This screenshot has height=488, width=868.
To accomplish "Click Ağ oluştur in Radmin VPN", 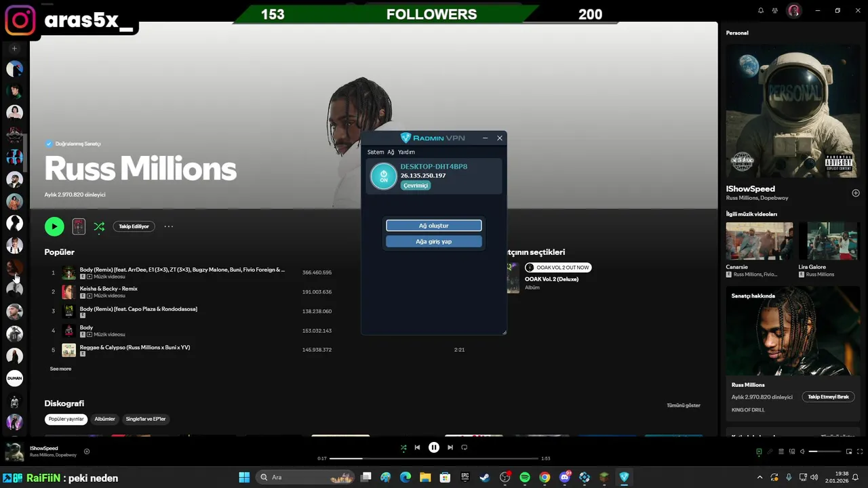I will point(434,226).
